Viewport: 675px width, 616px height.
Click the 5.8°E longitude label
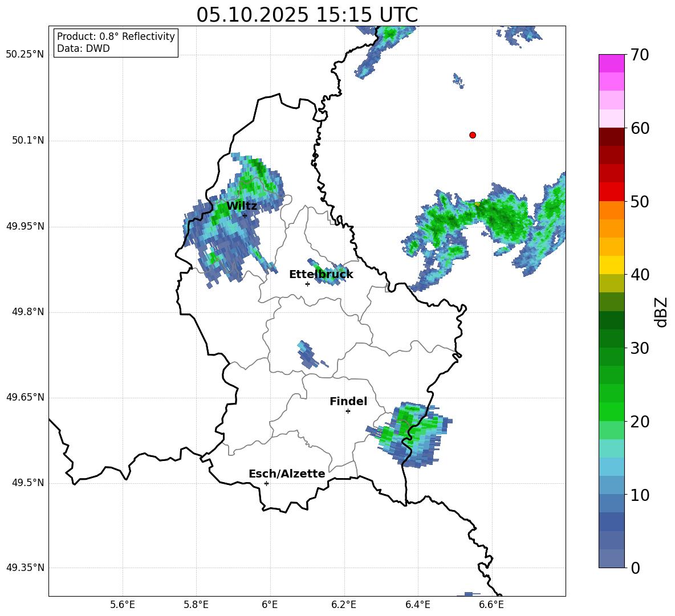point(196,605)
